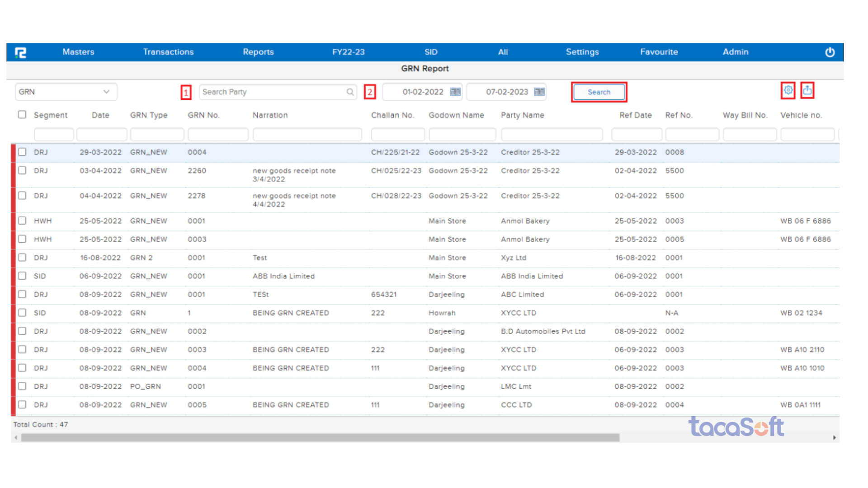The width and height of the screenshot is (868, 488).
Task: Click the Party Name column header
Action: click(x=522, y=115)
